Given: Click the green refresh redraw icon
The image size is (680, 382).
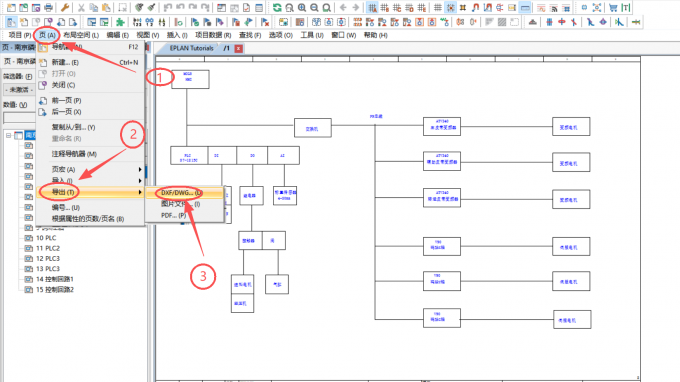Looking at the screenshot, I should [x=277, y=7].
